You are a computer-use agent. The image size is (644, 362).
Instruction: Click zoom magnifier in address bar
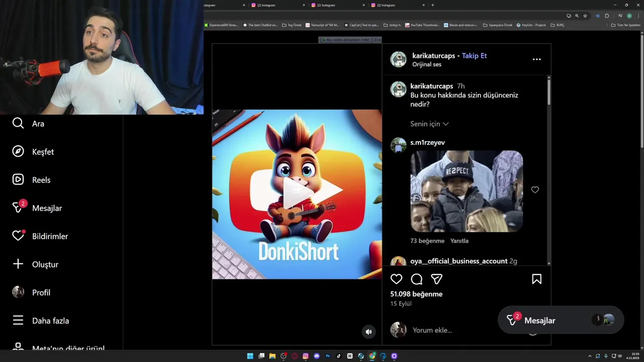(x=577, y=16)
